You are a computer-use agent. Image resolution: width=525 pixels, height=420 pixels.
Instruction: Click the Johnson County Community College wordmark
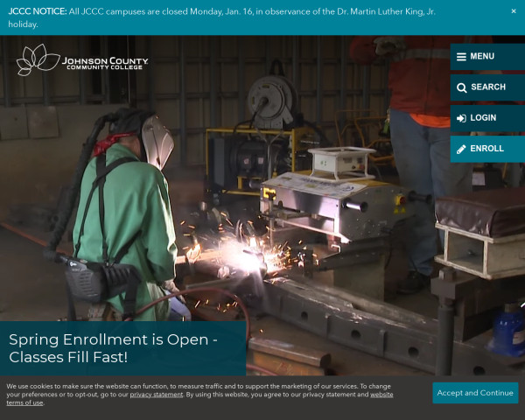pyautogui.click(x=104, y=63)
